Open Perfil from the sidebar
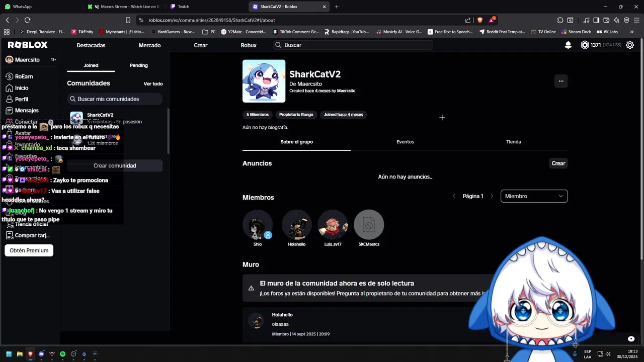This screenshot has width=644, height=362. click(17, 99)
